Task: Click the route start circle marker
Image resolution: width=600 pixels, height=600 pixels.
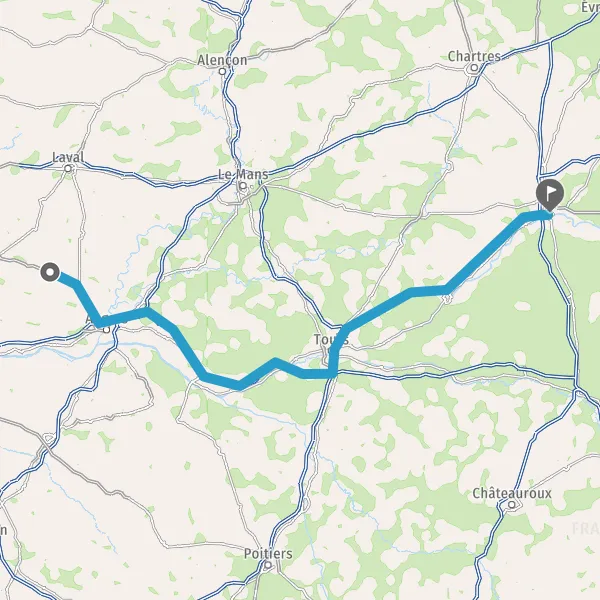Action: [x=50, y=272]
